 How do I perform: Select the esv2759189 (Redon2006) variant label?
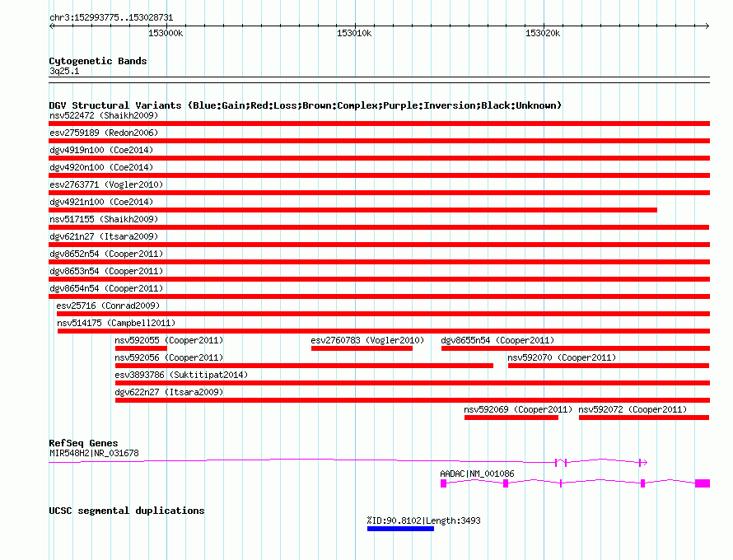[104, 133]
